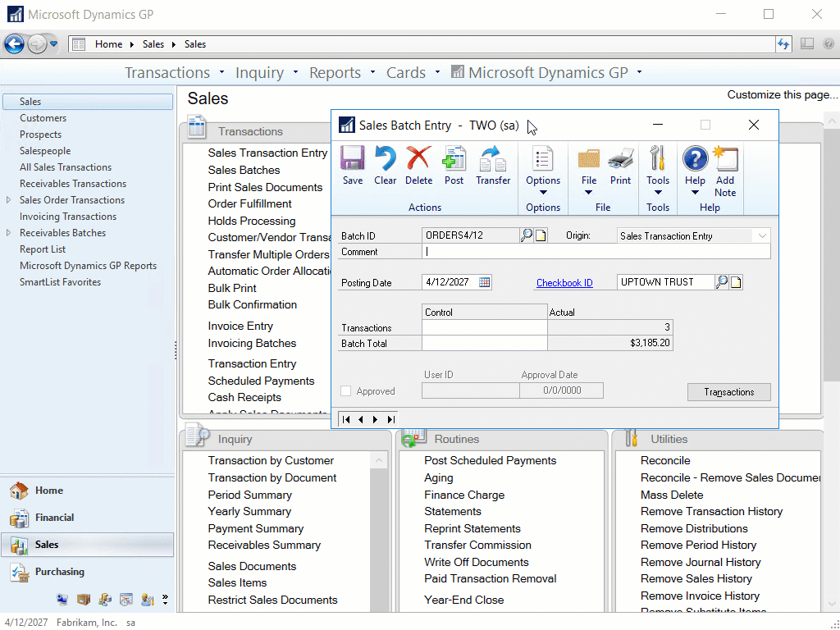Click the Add Note icon
The height and width of the screenshot is (630, 840).
click(725, 159)
